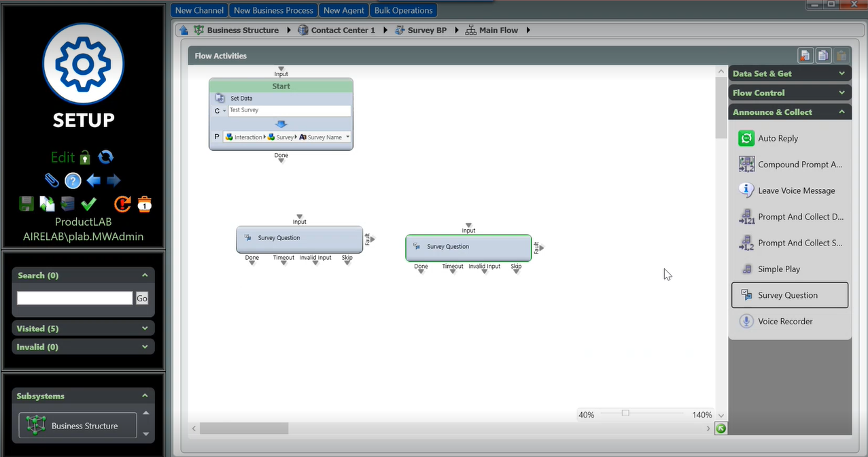The height and width of the screenshot is (457, 868).
Task: Open the orange recycle bin icon
Action: 144,203
